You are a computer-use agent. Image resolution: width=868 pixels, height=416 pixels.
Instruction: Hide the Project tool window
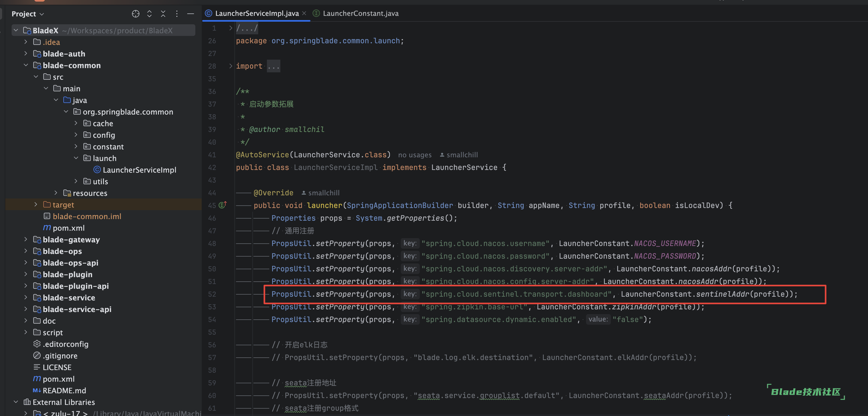(191, 14)
